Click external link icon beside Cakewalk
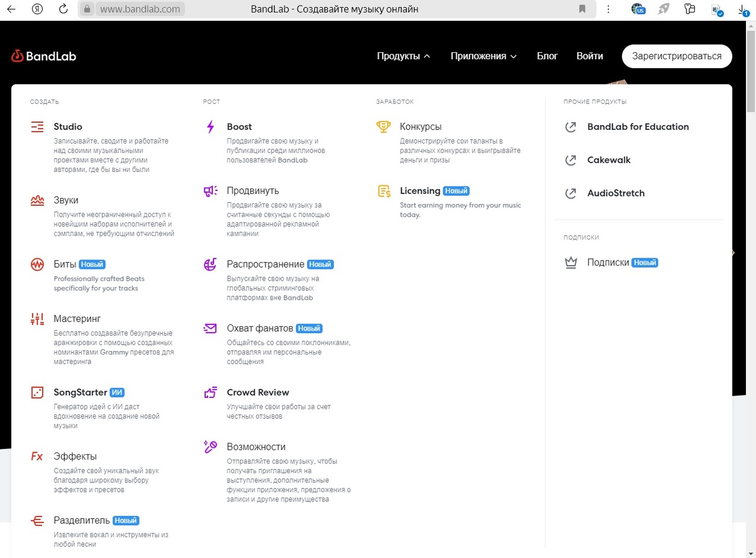Image resolution: width=756 pixels, height=558 pixels. point(571,161)
